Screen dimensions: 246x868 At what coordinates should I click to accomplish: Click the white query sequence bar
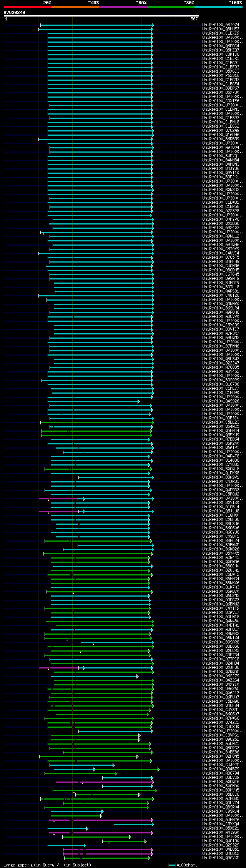101,16
